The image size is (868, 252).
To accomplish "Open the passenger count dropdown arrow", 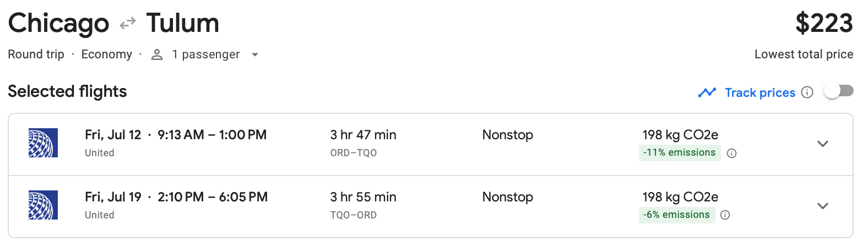I will coord(254,54).
